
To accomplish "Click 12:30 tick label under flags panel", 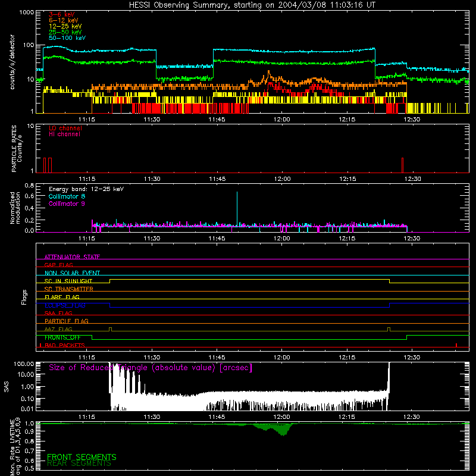I will click(x=412, y=358).
